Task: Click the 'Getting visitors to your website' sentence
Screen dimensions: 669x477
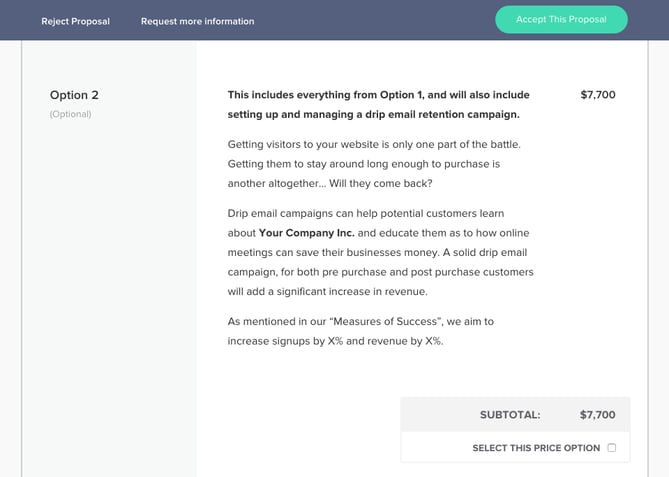Action: (374, 144)
